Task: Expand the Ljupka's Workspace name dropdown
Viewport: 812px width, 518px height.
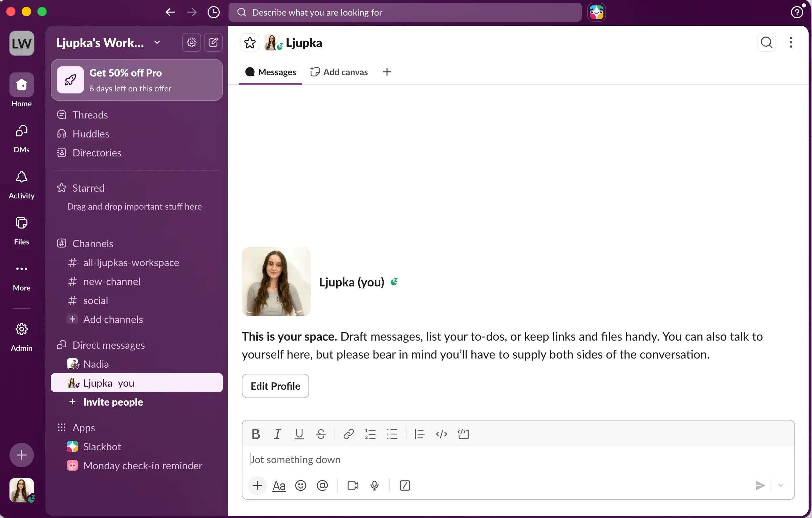Action: (108, 43)
